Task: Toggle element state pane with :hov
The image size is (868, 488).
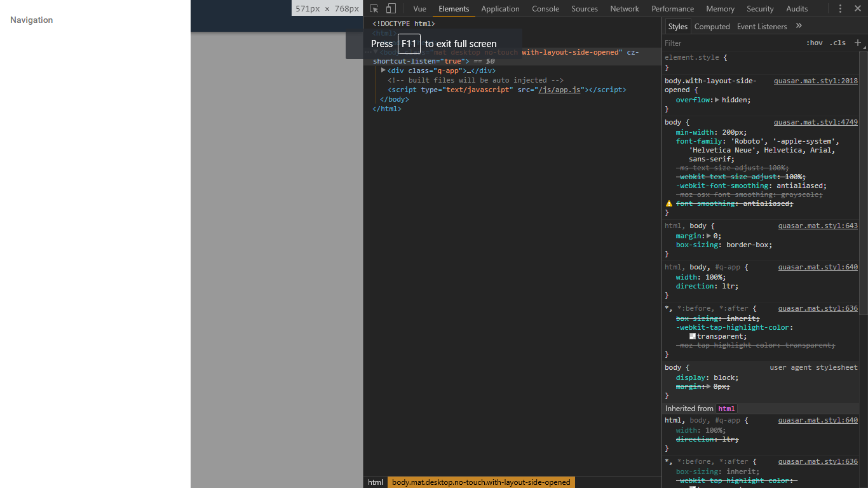Action: (x=814, y=43)
